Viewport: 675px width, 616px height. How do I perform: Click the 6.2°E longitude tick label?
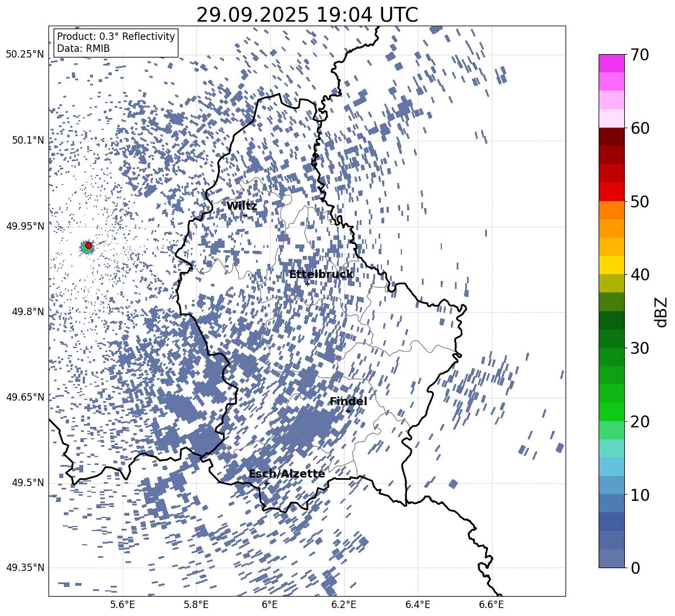344,605
